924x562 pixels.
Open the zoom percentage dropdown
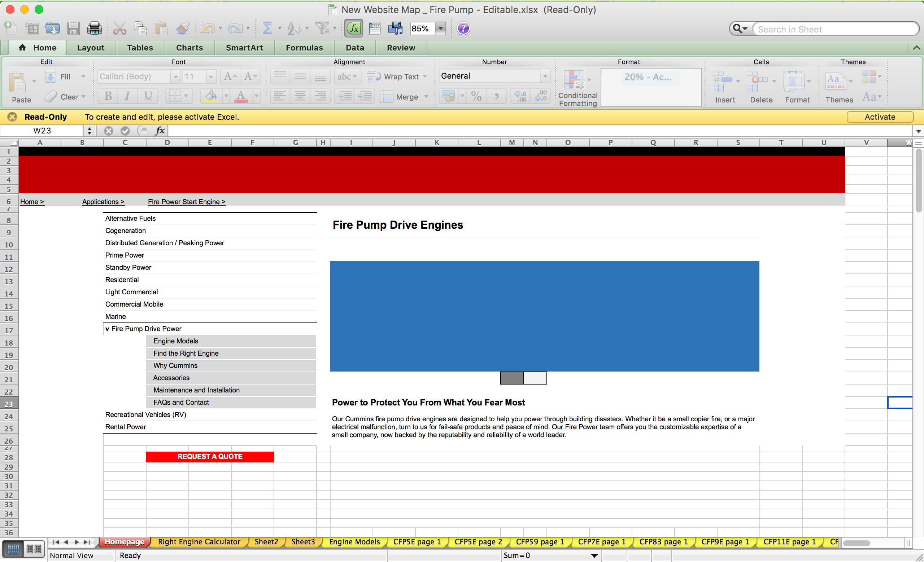pos(441,28)
